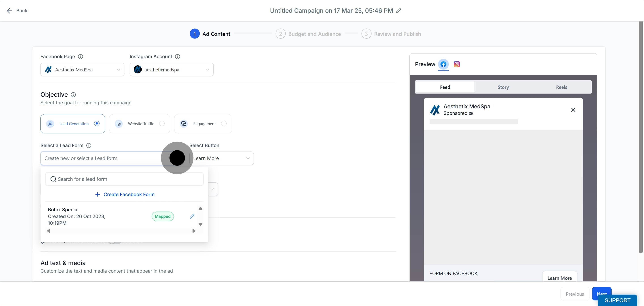Click info icon beside Select a Lead Form
644x306 pixels.
(89, 145)
